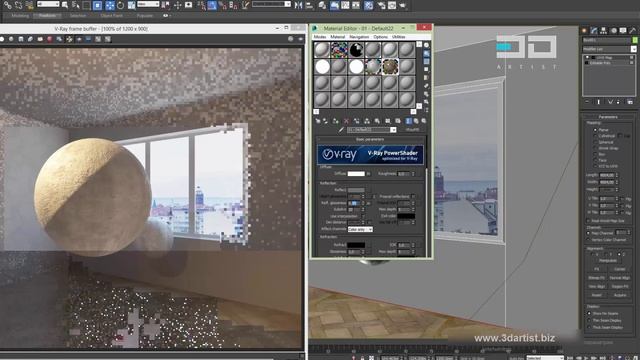
Task: Click the white Diffuse color swatch
Action: click(x=356, y=174)
